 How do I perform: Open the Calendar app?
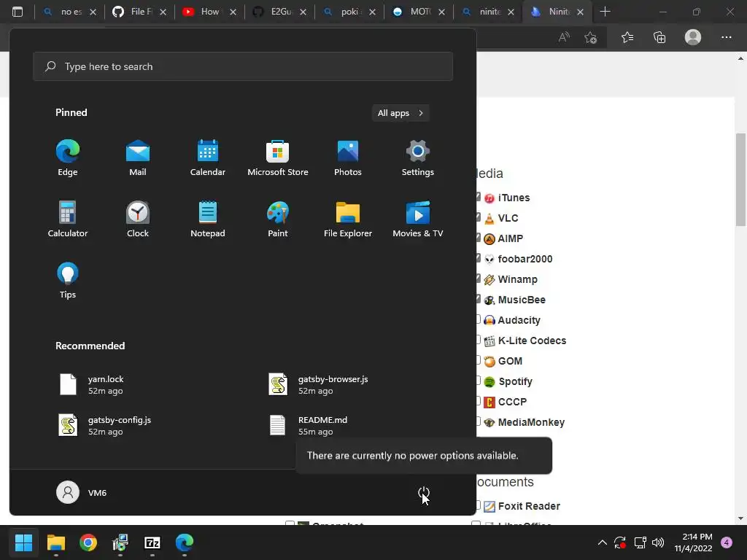tap(208, 158)
